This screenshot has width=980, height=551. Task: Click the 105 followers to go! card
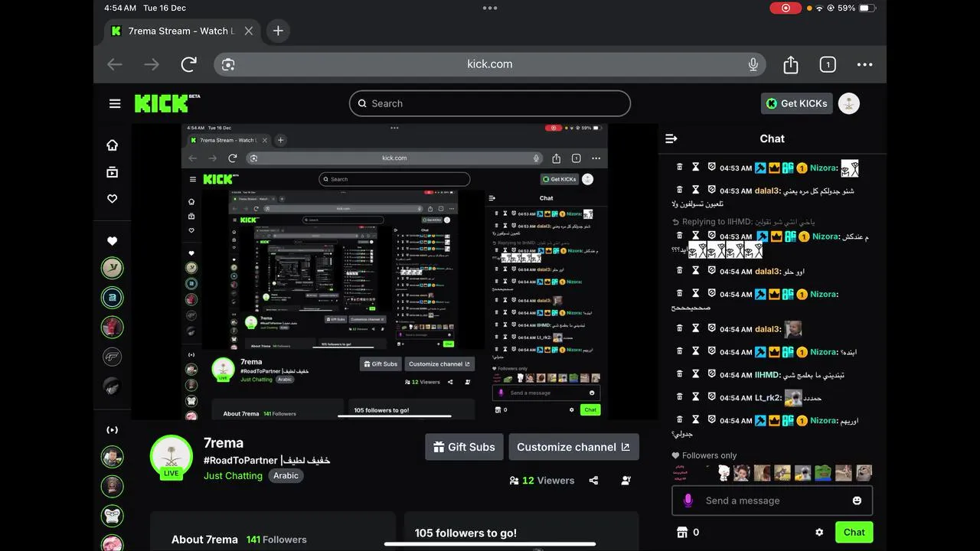521,531
